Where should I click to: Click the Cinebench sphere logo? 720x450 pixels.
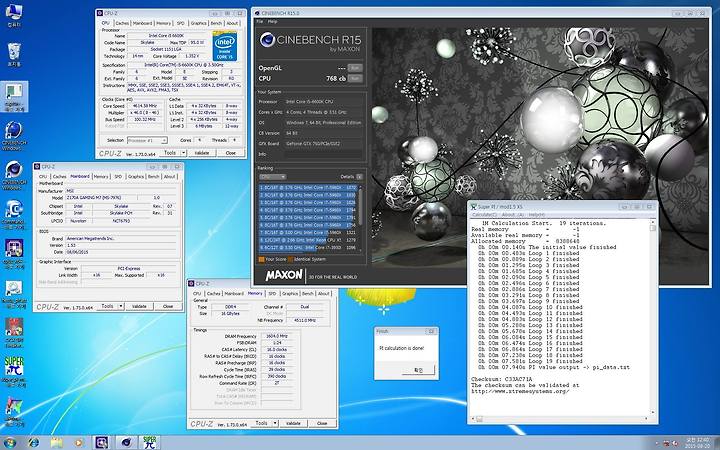point(267,40)
